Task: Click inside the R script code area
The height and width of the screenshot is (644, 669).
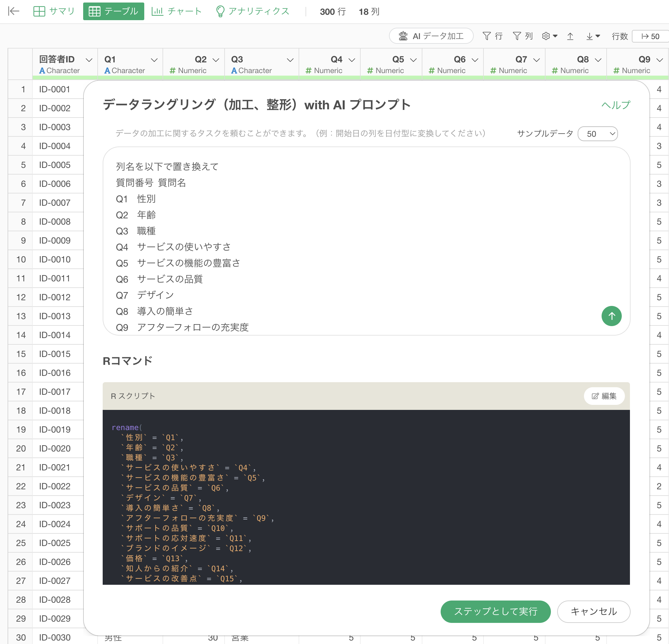Action: 366,497
